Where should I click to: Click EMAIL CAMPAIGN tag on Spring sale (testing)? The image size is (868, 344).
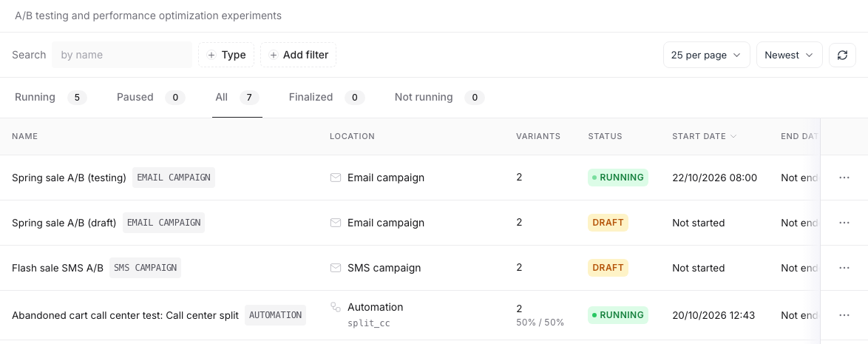coord(174,178)
